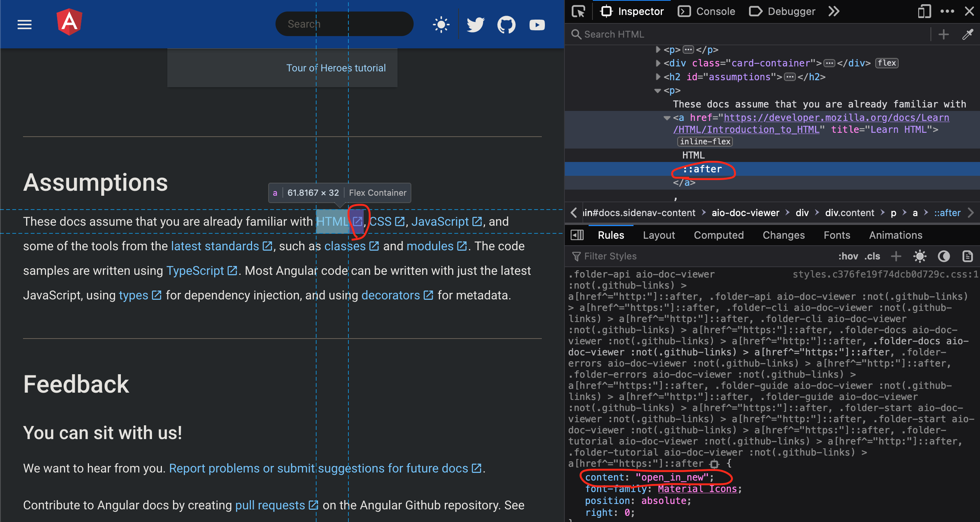Toggle the three-pane inspector layout icon
This screenshot has width=980, height=522.
577,235
